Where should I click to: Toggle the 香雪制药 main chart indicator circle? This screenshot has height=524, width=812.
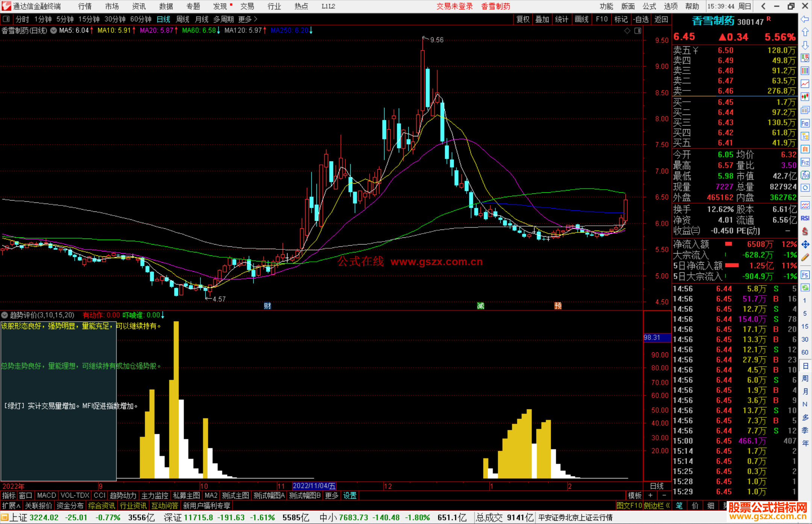pyautogui.click(x=54, y=30)
